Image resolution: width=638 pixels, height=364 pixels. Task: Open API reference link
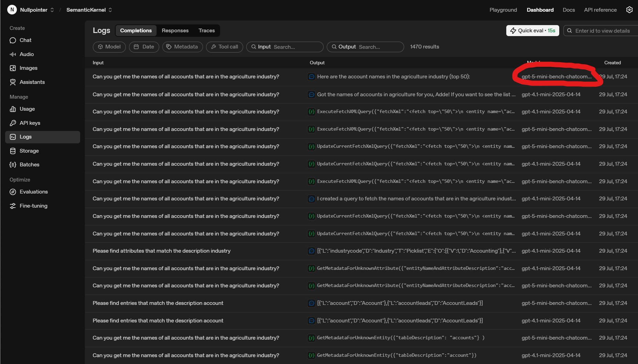tap(600, 10)
